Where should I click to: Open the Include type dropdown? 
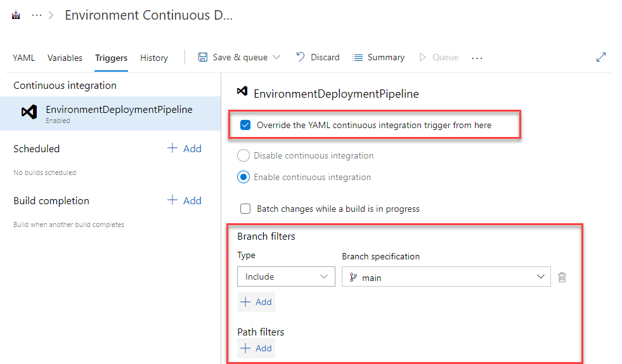click(286, 276)
